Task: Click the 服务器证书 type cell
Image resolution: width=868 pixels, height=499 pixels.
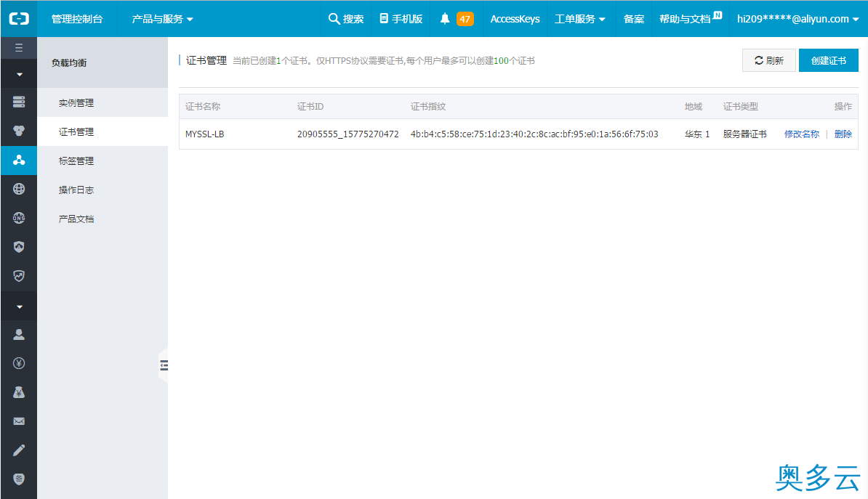Action: click(x=744, y=134)
